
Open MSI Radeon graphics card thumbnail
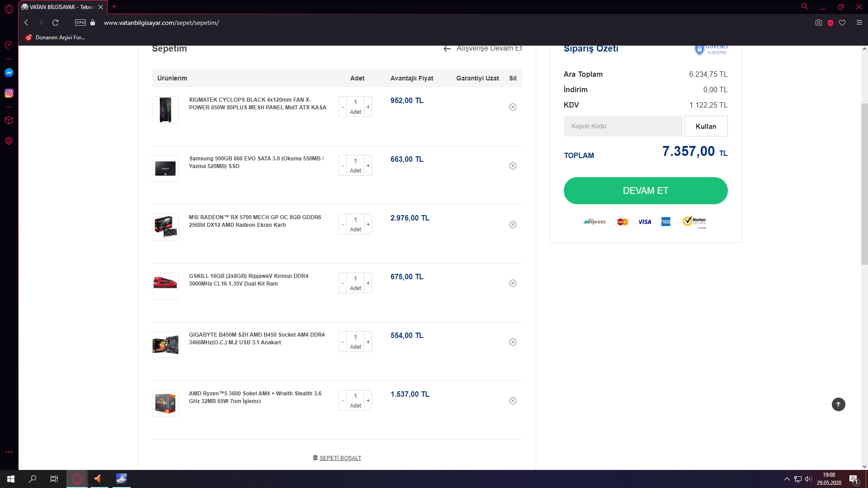(165, 227)
